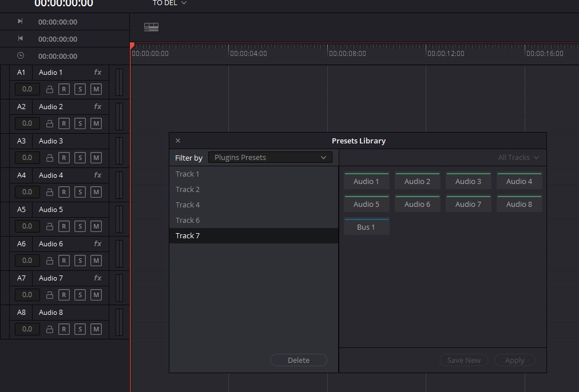Solo the Audio 4 track
Screen dimensions: 579x392
[80, 192]
